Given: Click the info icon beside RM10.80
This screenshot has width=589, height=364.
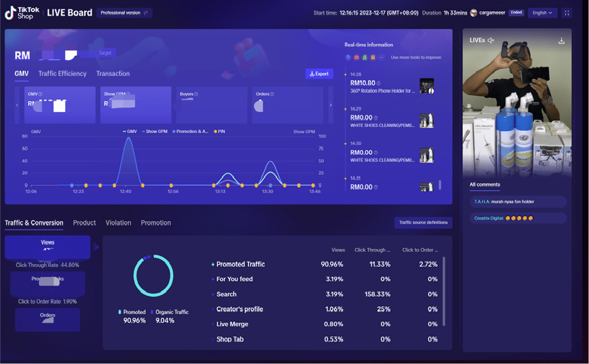Looking at the screenshot, I should [x=378, y=83].
